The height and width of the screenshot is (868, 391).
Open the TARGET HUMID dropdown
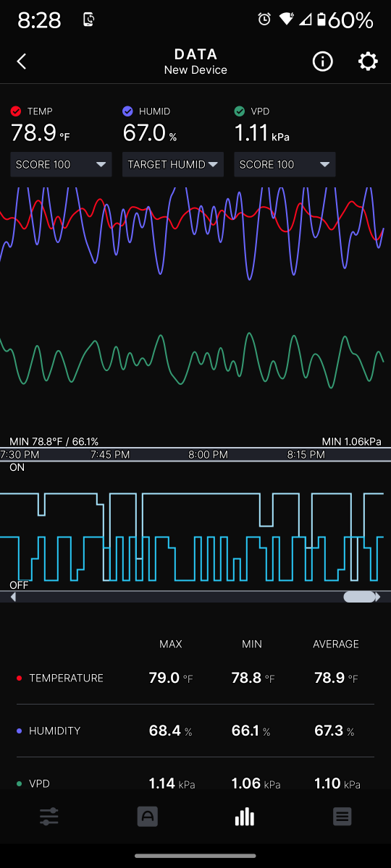click(x=173, y=164)
